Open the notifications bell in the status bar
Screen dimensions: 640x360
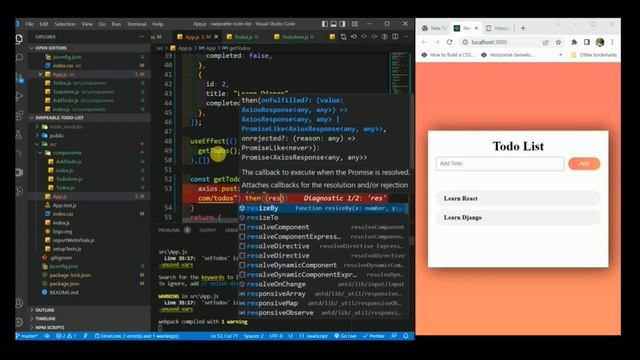point(406,336)
